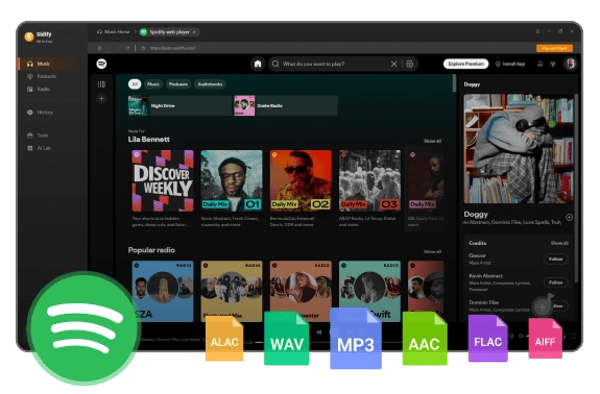Select the All filter chip

pyautogui.click(x=134, y=84)
